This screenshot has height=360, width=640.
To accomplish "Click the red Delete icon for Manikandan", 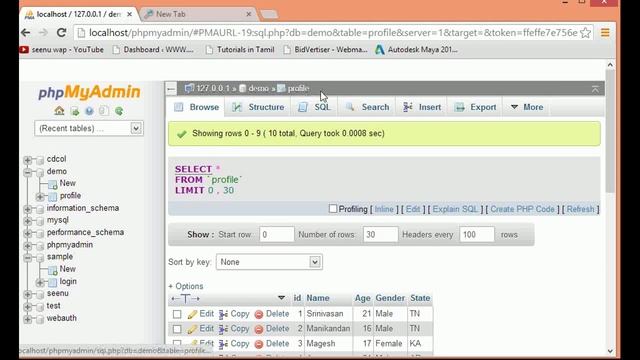I will click(x=259, y=329).
